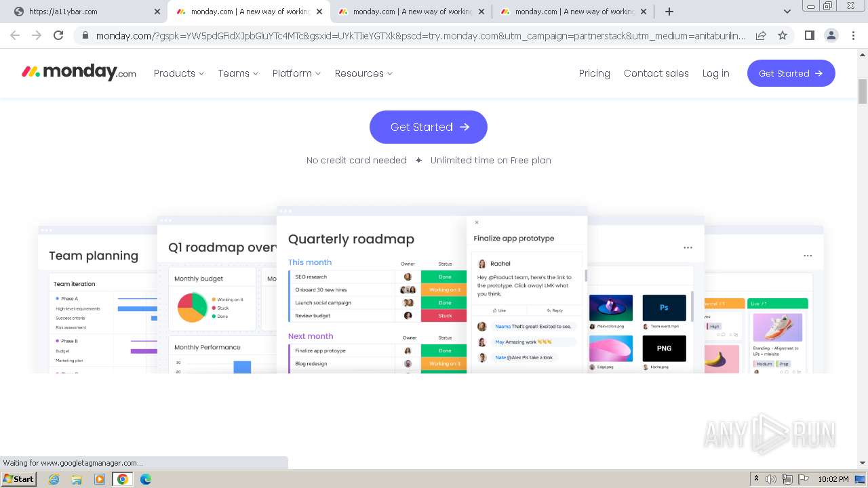The image size is (868, 488).
Task: Click Reply under Rachel's post
Action: pyautogui.click(x=555, y=310)
